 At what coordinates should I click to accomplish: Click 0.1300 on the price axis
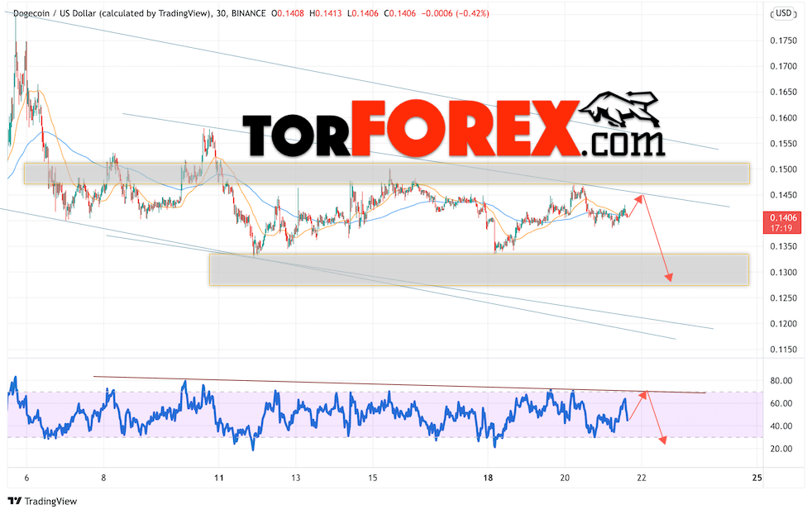(x=783, y=272)
